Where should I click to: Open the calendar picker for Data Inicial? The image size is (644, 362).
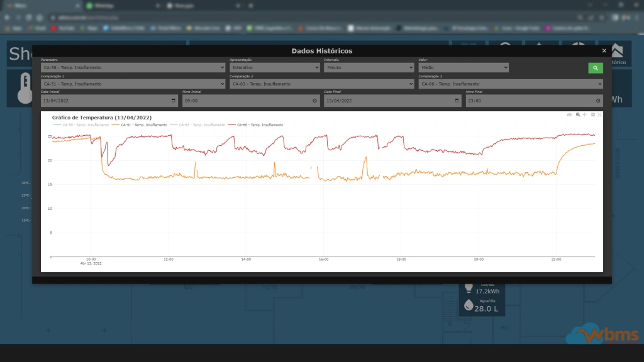pyautogui.click(x=174, y=101)
